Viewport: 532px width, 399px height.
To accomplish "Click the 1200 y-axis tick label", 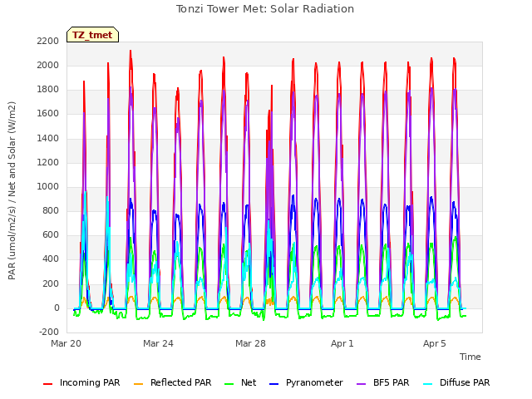I will coord(48,162).
